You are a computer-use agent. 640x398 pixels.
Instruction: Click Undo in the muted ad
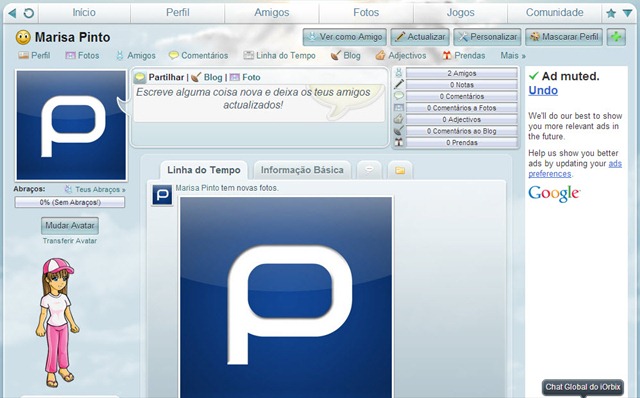543,91
